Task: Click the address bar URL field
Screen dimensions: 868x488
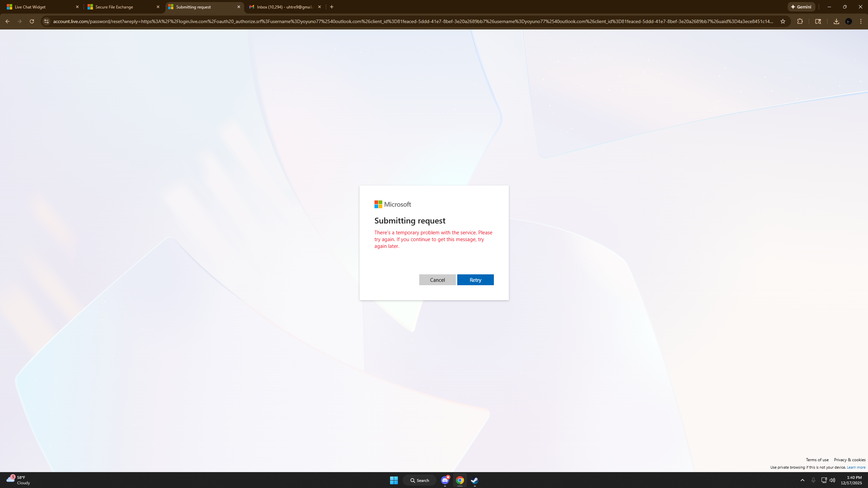Action: 407,21
